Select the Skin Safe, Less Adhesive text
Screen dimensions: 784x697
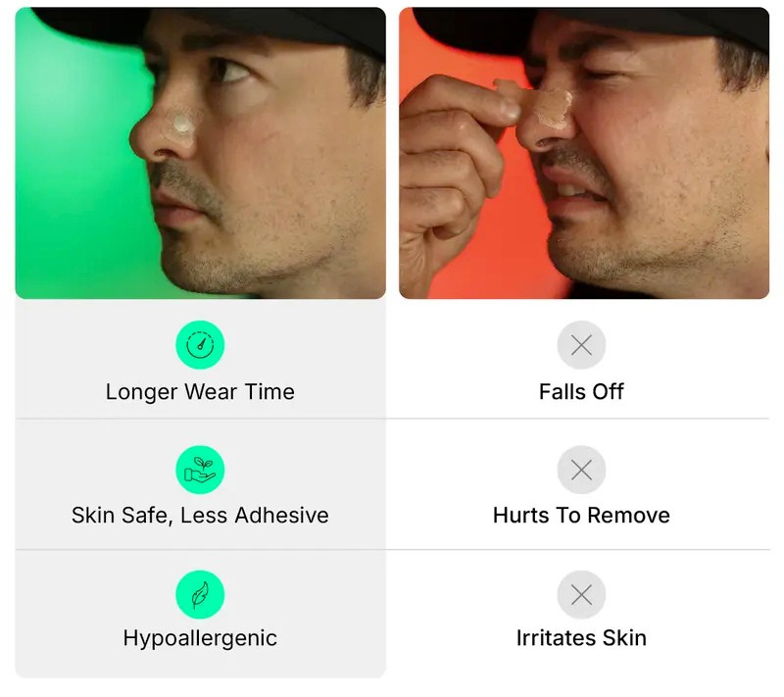[200, 516]
